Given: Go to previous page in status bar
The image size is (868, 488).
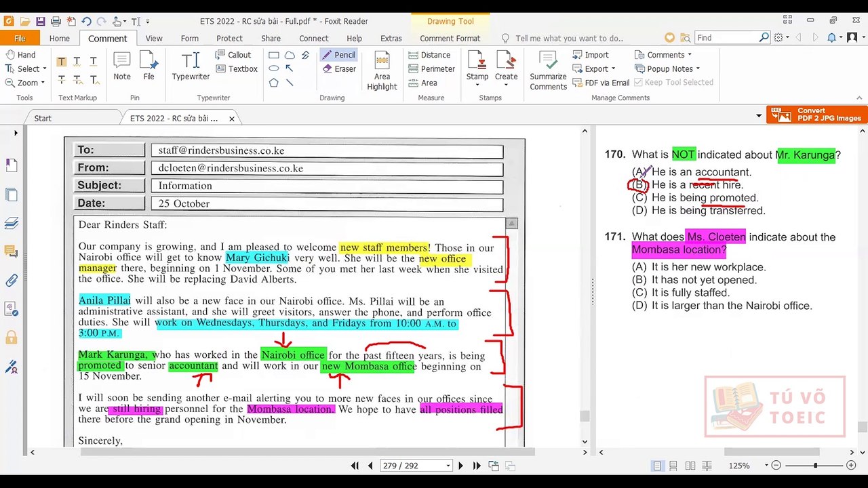Looking at the screenshot, I should 370,466.
